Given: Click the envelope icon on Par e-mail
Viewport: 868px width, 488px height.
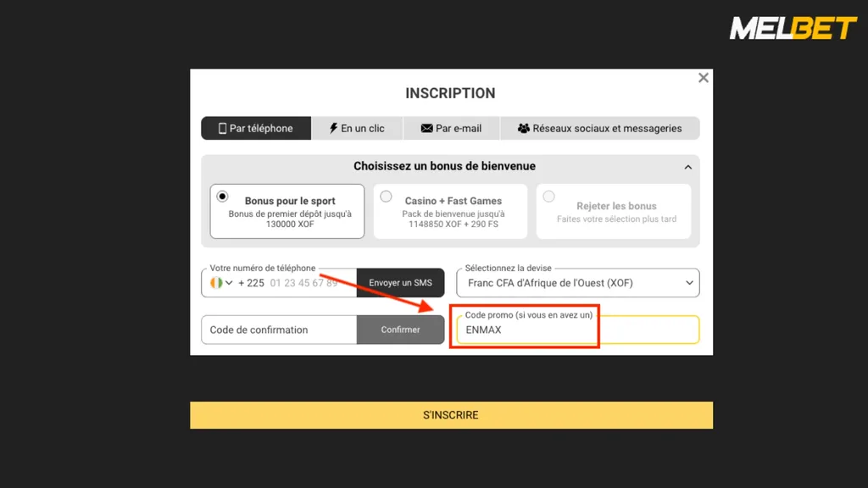Looking at the screenshot, I should [427, 128].
